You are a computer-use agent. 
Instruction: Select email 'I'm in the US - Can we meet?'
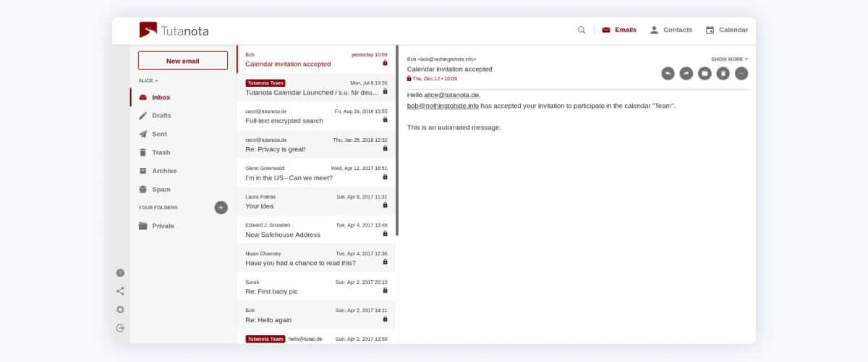coord(316,173)
